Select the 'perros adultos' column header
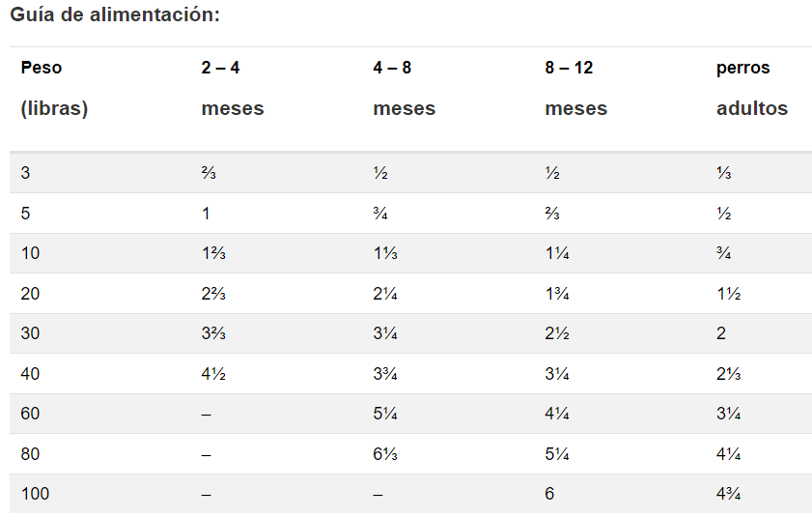The width and height of the screenshot is (812, 517). 751,89
